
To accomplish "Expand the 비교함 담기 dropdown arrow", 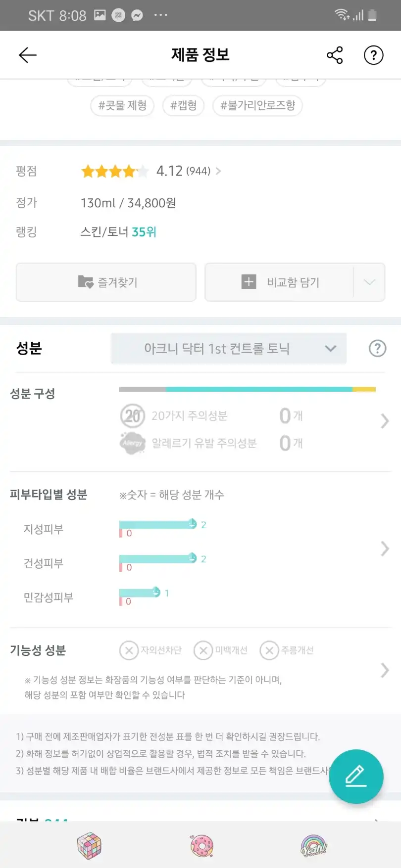I will tap(369, 282).
